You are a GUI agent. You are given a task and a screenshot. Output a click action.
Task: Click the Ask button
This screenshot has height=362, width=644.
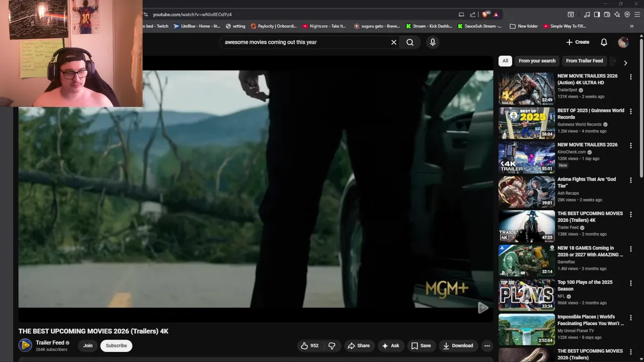click(x=390, y=346)
